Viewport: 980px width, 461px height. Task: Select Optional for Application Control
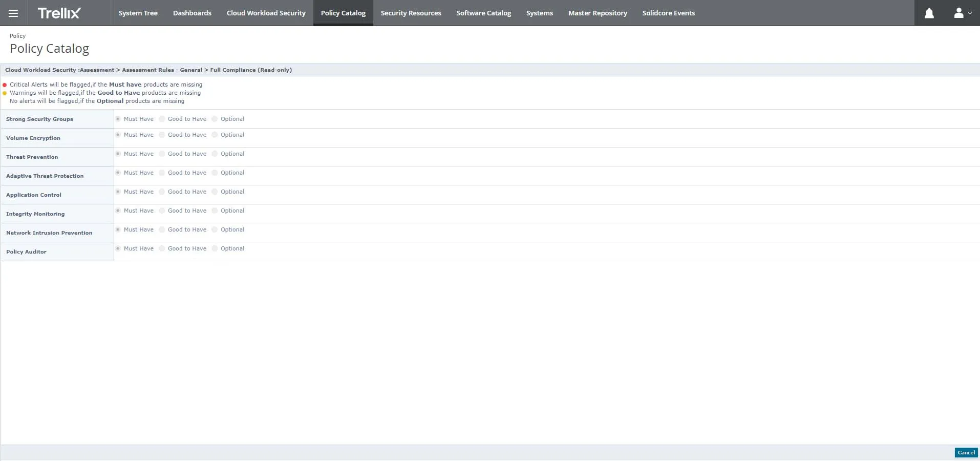(x=215, y=192)
